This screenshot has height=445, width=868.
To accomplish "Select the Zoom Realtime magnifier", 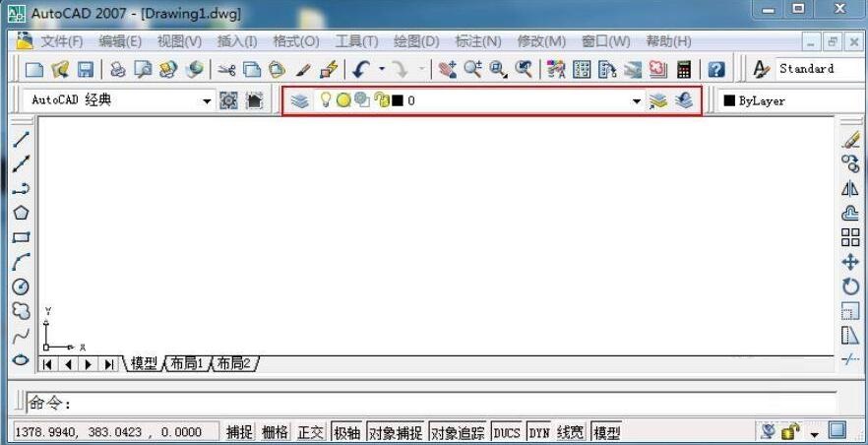I will 472,69.
